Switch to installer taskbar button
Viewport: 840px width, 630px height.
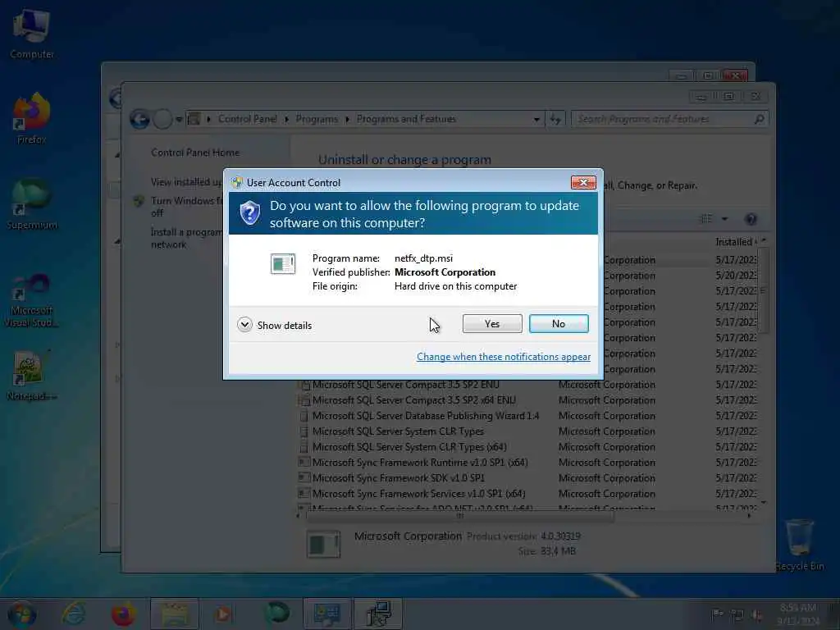pyautogui.click(x=377, y=614)
